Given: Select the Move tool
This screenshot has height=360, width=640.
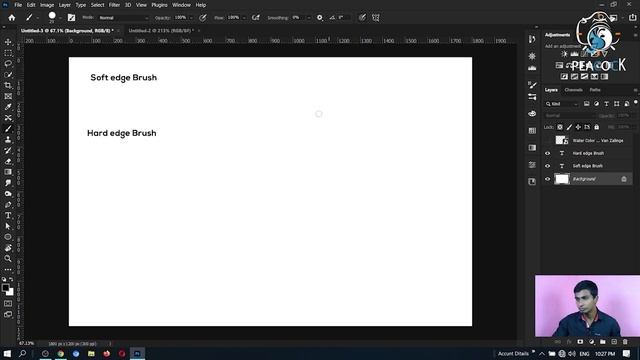Looking at the screenshot, I should click(8, 42).
